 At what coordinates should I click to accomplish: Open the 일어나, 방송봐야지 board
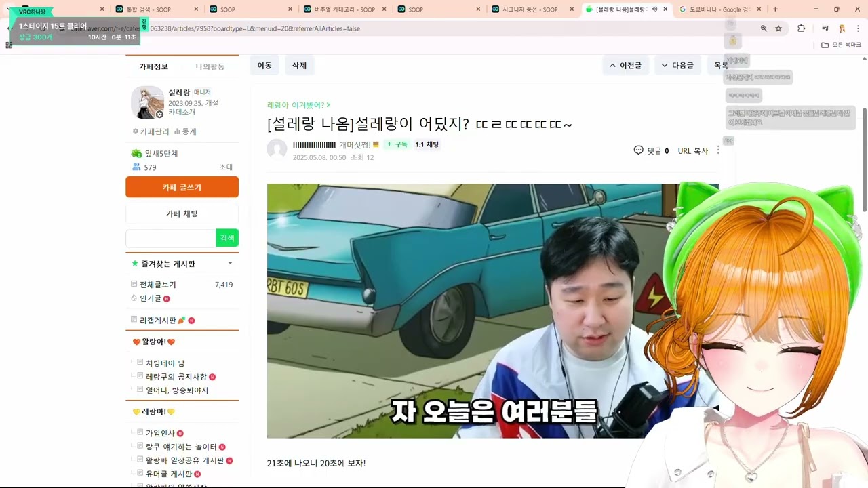[x=177, y=390]
